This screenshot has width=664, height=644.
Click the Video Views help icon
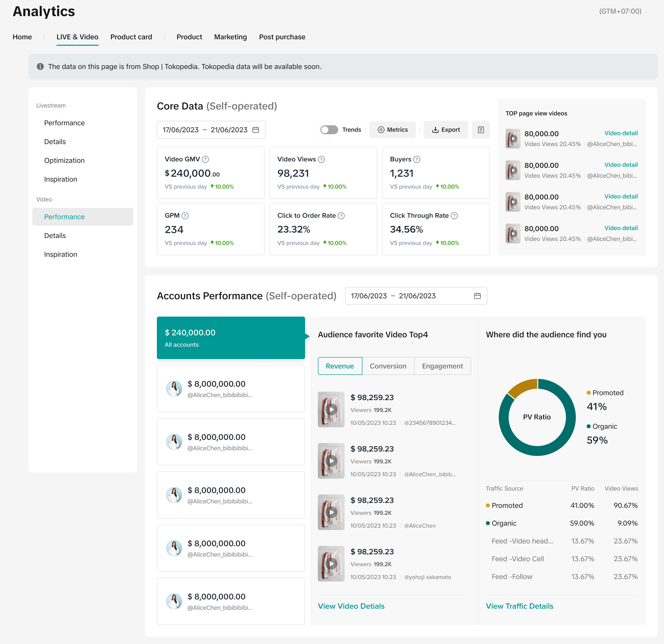pyautogui.click(x=321, y=159)
